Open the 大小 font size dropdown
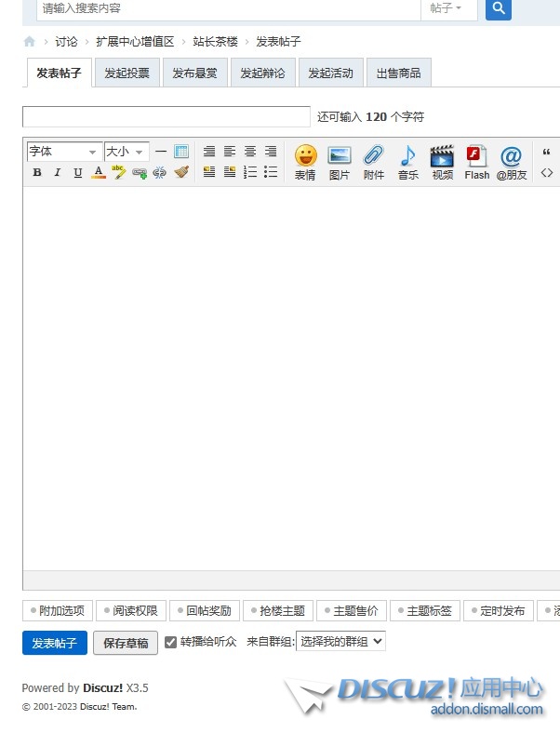 pos(126,152)
